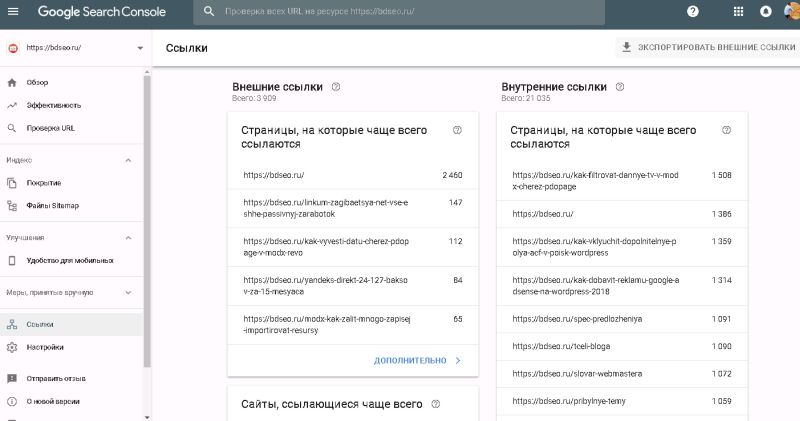This screenshot has height=421, width=800.
Task: Click the Google Search Console logo
Action: (102, 12)
